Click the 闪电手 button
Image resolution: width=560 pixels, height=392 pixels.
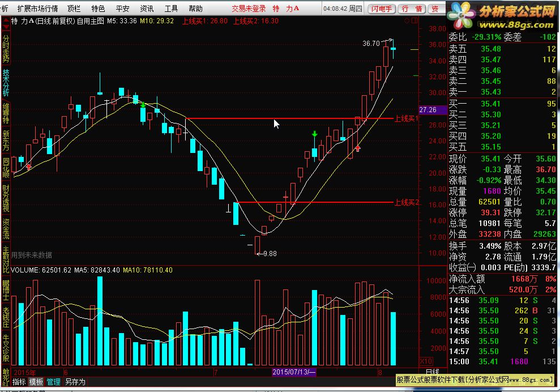coord(382,9)
